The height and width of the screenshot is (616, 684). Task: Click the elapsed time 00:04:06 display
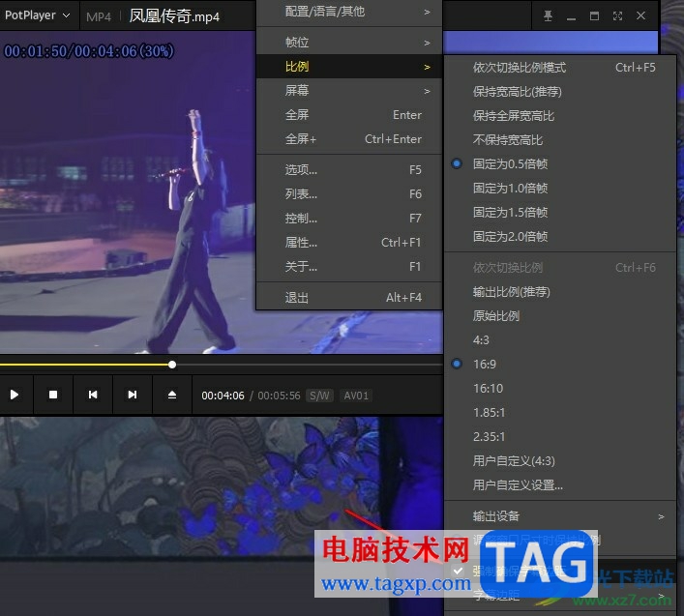tap(223, 396)
